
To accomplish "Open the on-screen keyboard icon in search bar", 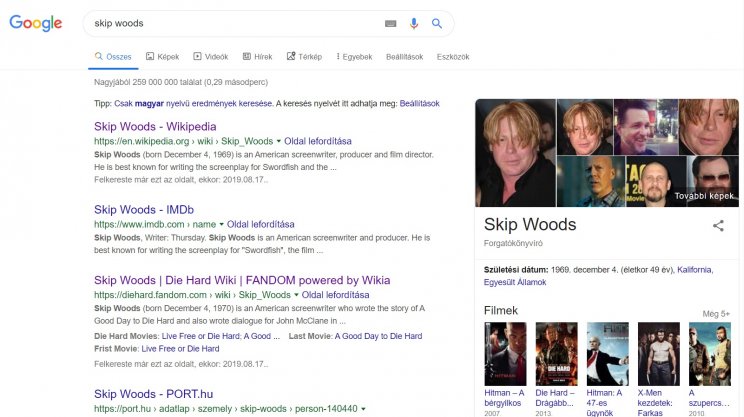I will (391, 23).
